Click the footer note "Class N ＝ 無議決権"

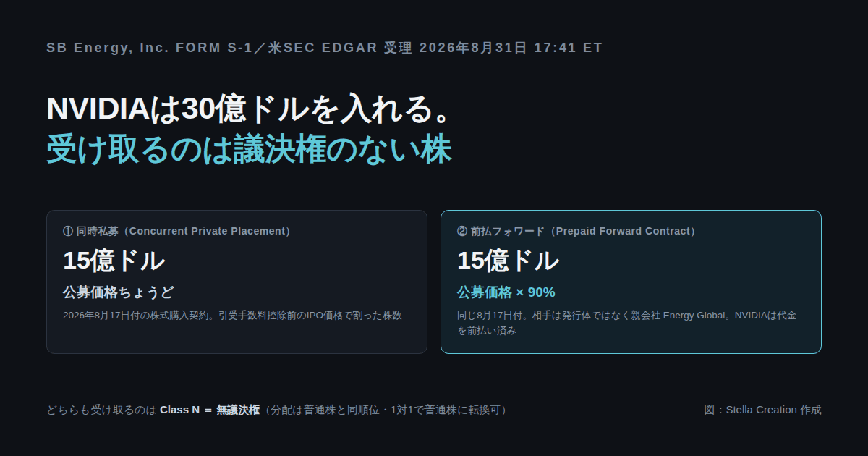click(210, 410)
